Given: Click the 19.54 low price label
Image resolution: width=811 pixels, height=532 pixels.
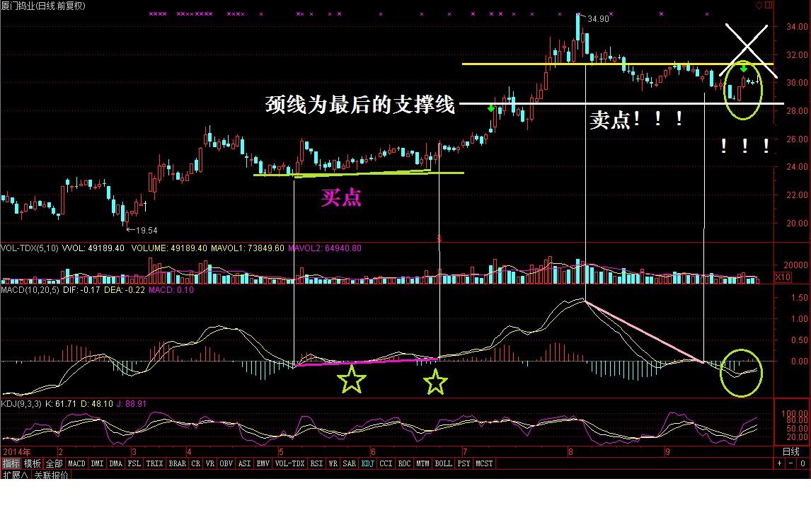Looking at the screenshot, I should [146, 231].
